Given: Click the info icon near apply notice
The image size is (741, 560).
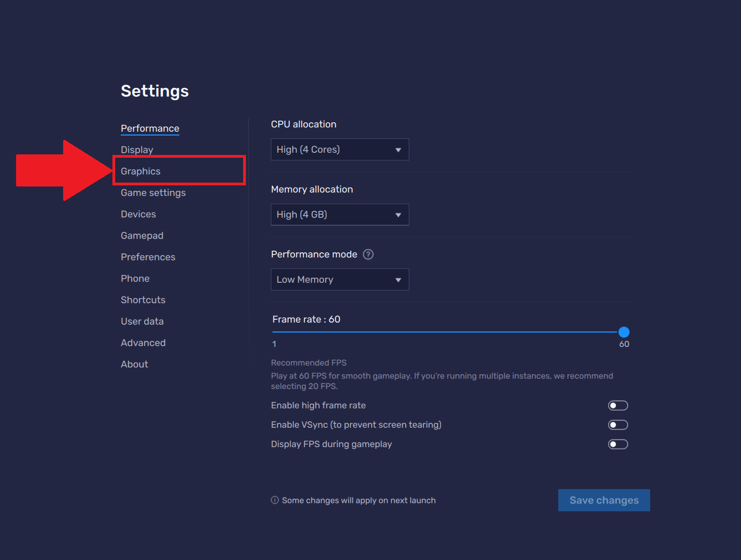Looking at the screenshot, I should pos(274,500).
